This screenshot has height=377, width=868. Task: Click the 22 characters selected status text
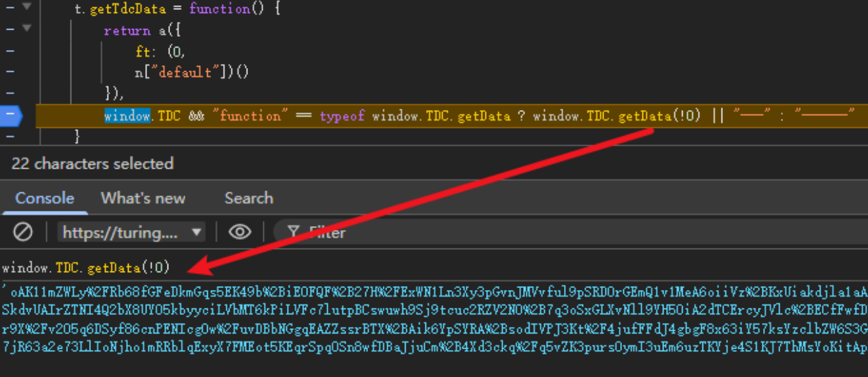(x=92, y=163)
